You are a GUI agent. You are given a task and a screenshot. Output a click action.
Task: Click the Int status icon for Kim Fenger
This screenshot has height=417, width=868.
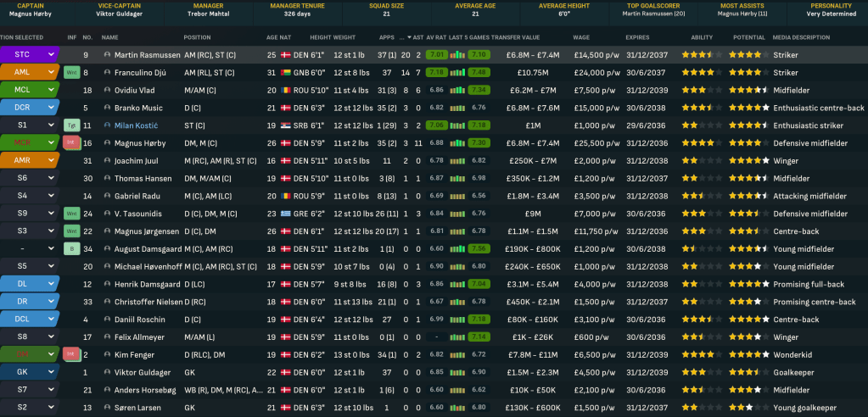coord(71,354)
